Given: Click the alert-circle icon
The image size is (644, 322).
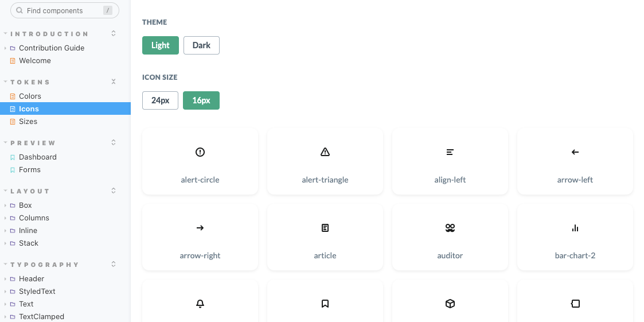Looking at the screenshot, I should click(200, 152).
